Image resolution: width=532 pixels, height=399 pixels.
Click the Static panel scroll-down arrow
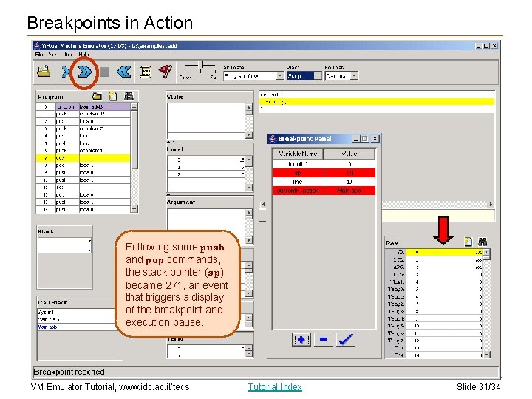249,135
